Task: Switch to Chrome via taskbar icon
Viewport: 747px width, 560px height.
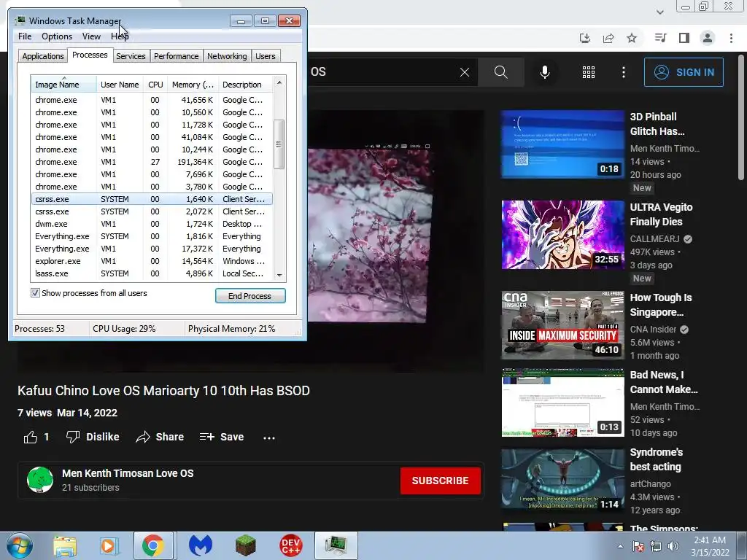Action: coord(153,545)
